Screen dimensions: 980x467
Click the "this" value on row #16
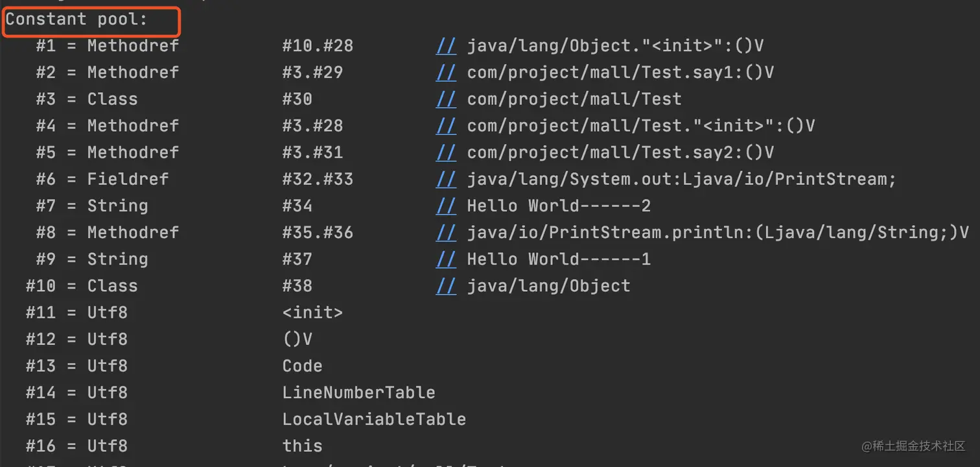click(302, 446)
